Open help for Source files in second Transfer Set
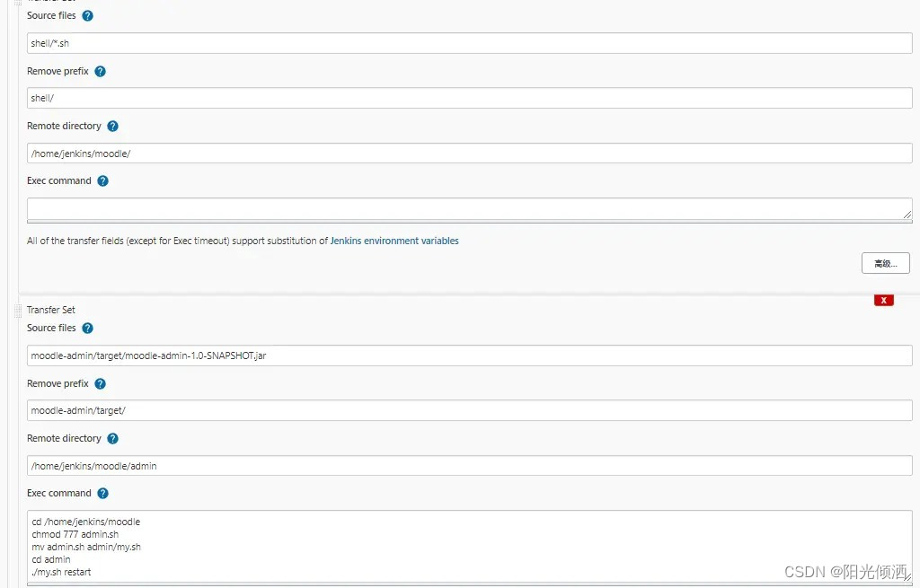Image resolution: width=920 pixels, height=588 pixels. tap(87, 328)
